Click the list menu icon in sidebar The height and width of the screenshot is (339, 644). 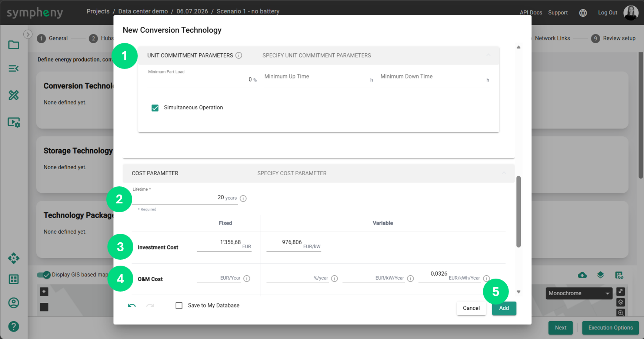14,69
